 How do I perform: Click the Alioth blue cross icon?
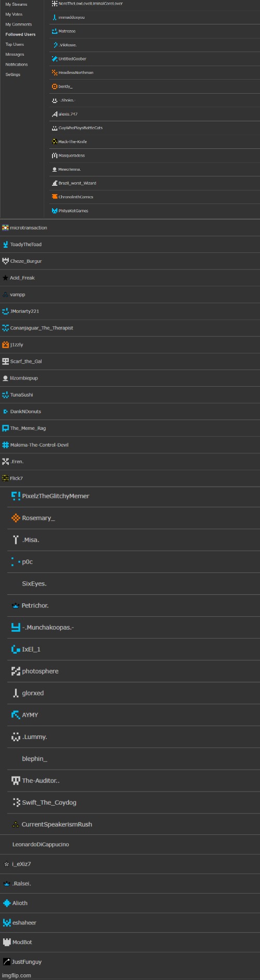point(7,903)
